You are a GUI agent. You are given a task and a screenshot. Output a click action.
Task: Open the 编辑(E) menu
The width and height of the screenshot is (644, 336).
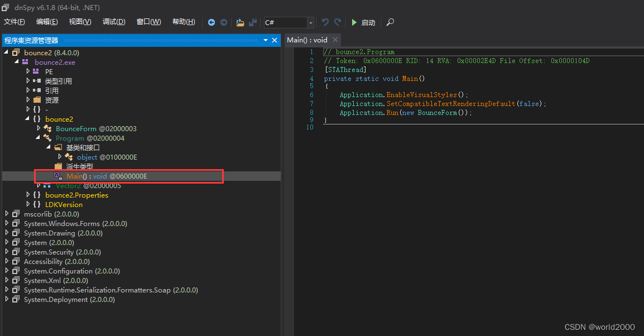click(x=47, y=22)
